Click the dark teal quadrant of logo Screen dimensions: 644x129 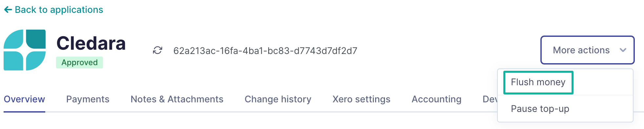click(x=36, y=39)
